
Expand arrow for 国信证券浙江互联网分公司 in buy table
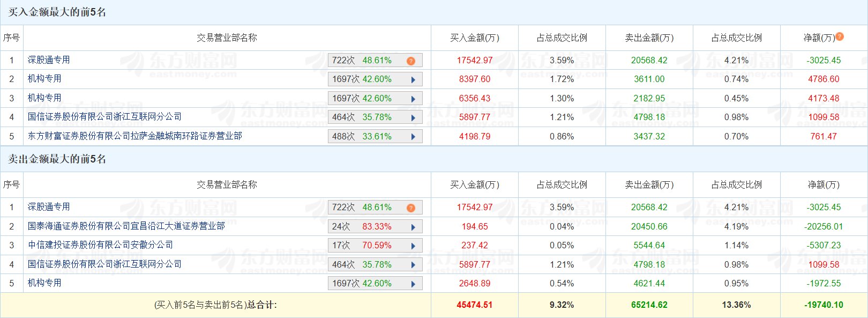[413, 117]
